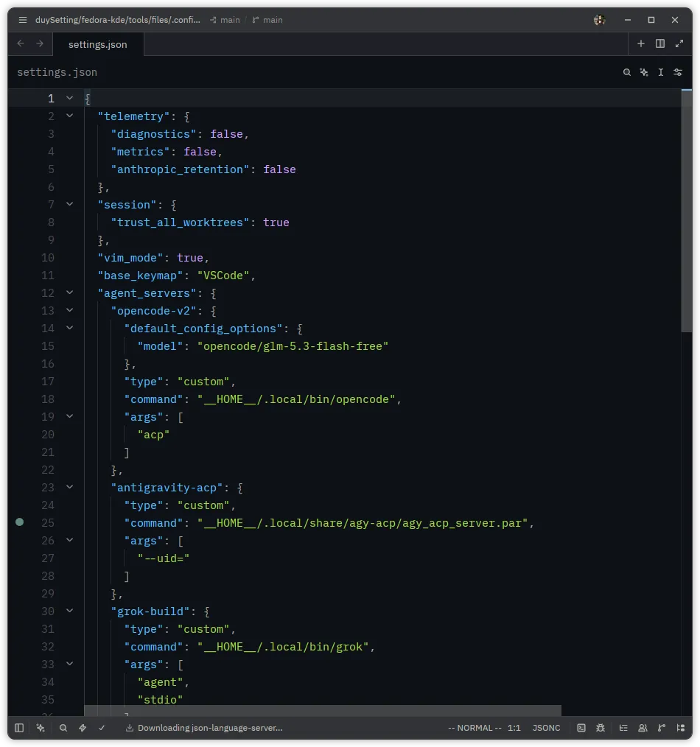The image size is (700, 747).
Task: Toggle the breakpoint dot on line 25
Action: tap(20, 522)
